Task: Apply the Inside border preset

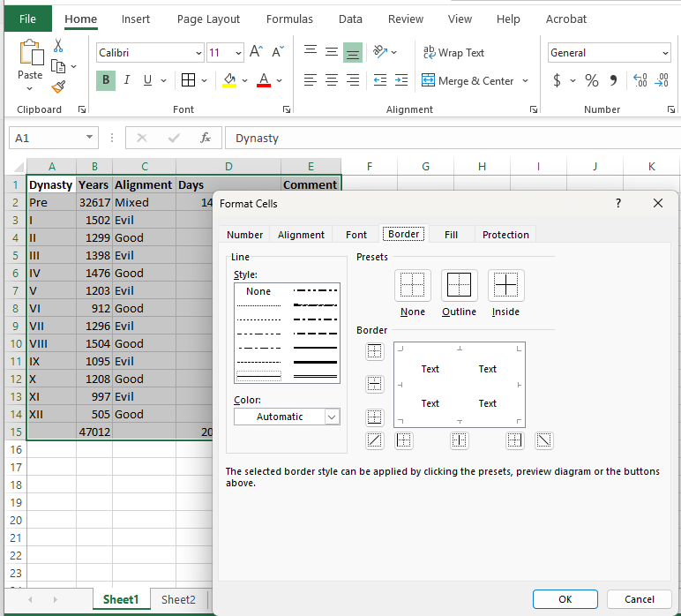Action: [x=505, y=286]
